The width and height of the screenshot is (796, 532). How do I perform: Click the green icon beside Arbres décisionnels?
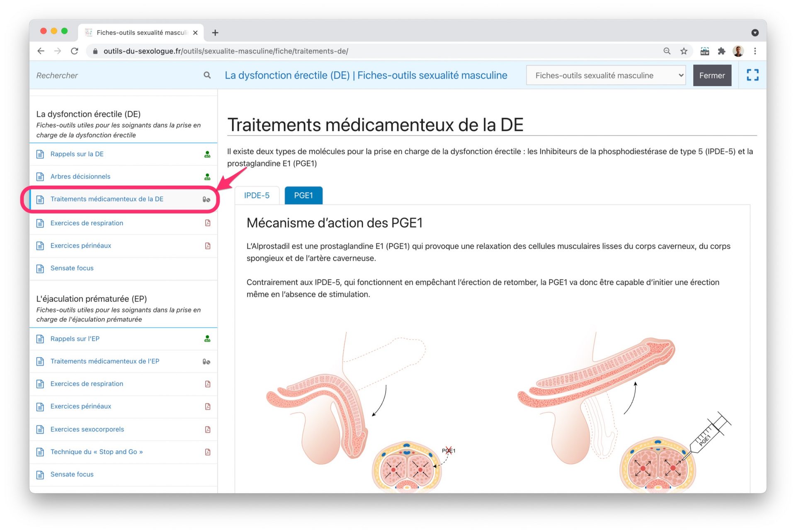207,177
